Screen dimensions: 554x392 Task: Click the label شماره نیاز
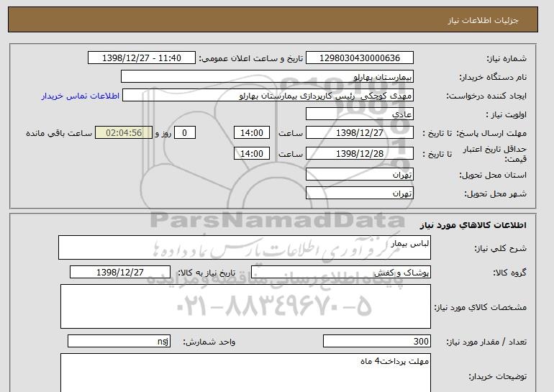coord(507,58)
